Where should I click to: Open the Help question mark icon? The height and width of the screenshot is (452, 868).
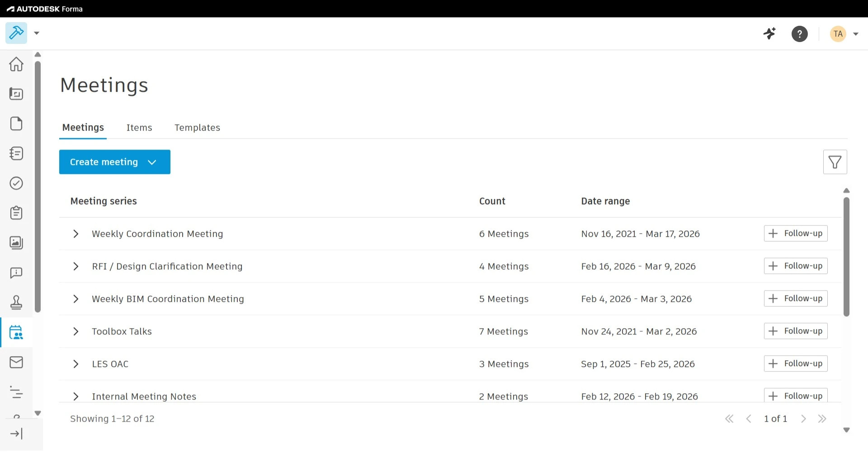[800, 34]
